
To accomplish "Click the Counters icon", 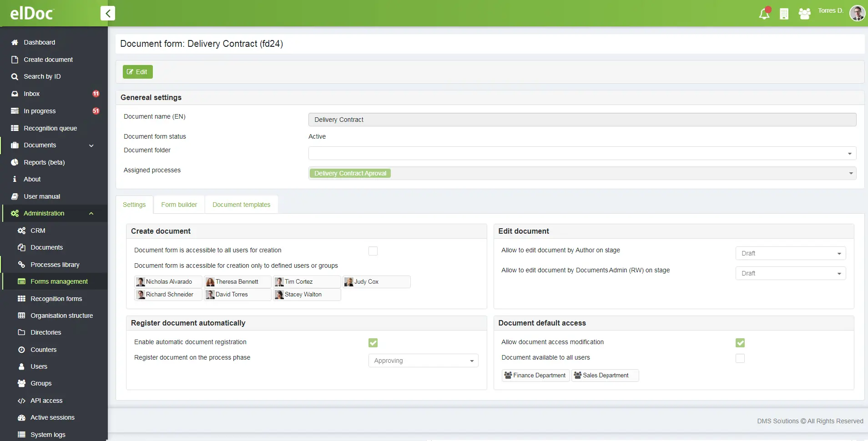I will click(x=21, y=350).
